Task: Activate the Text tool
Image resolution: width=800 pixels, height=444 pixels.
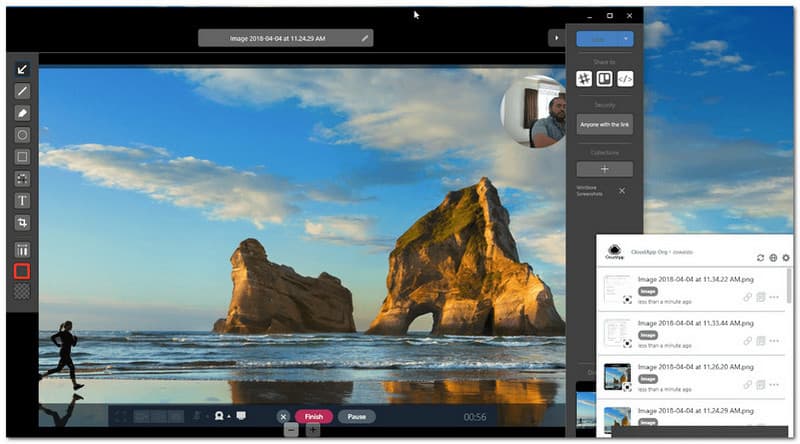Action: (22, 200)
